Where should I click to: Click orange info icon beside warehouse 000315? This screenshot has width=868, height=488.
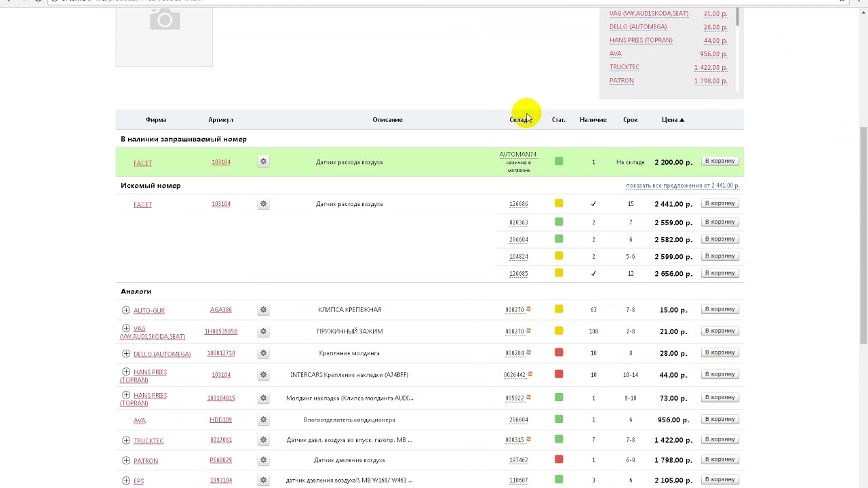click(529, 439)
